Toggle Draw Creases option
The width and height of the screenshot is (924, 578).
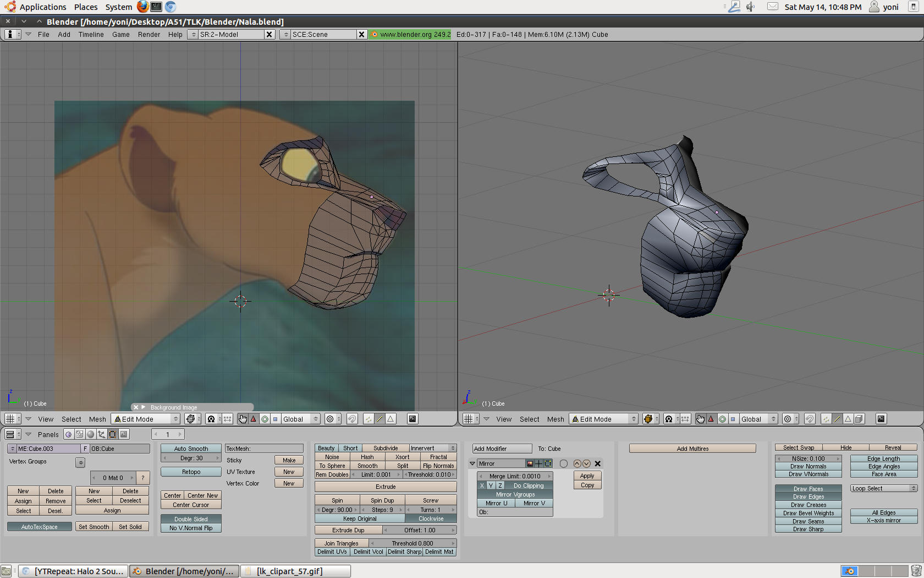pos(808,505)
